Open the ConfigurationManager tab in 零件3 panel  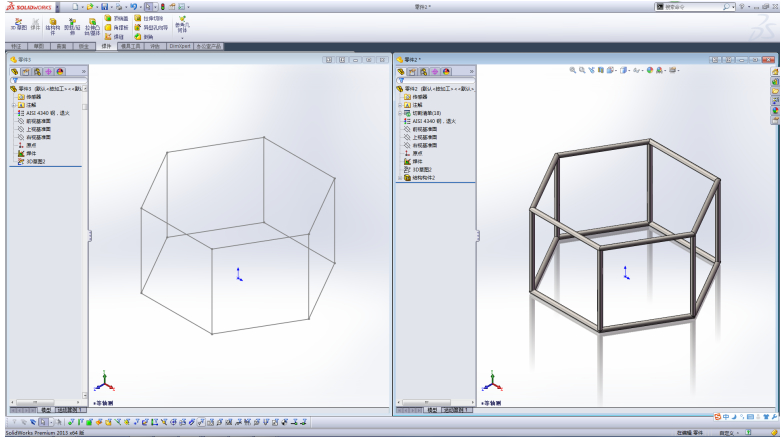coord(37,72)
